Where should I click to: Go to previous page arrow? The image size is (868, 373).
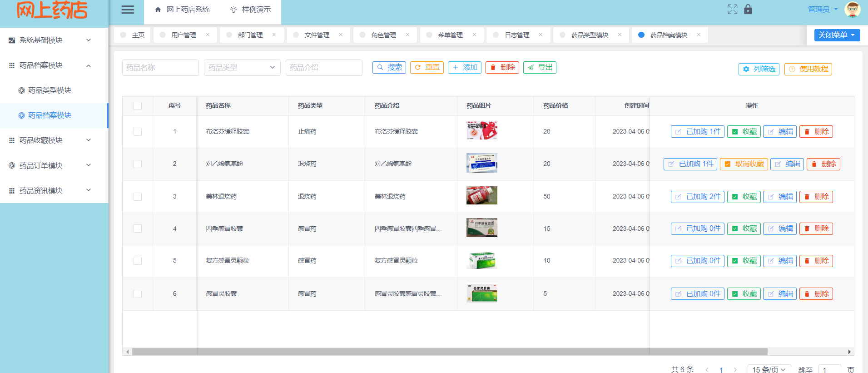707,370
